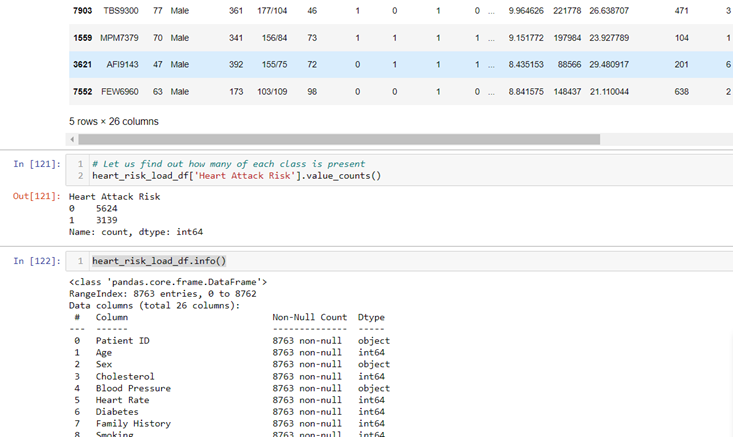Click the code cell In [121] editor
The height and width of the screenshot is (437, 733).
[x=400, y=170]
